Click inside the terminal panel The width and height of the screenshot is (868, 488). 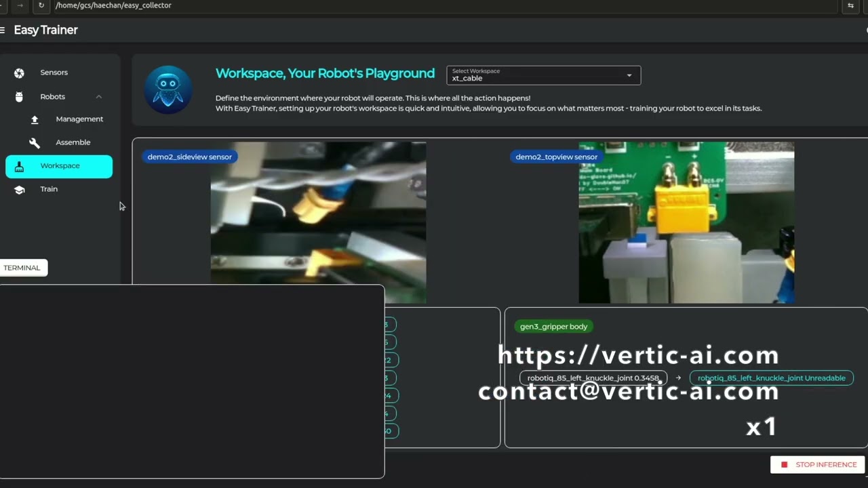(x=192, y=382)
